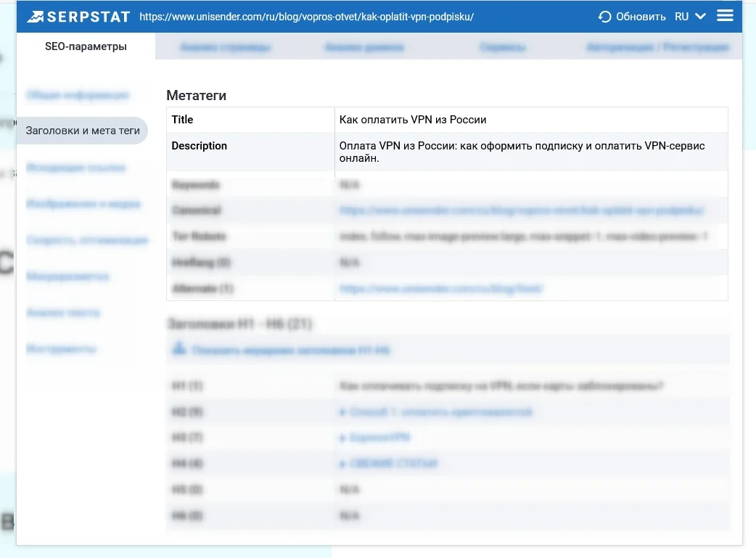756x558 pixels.
Task: Open the RU language dropdown
Action: (690, 17)
